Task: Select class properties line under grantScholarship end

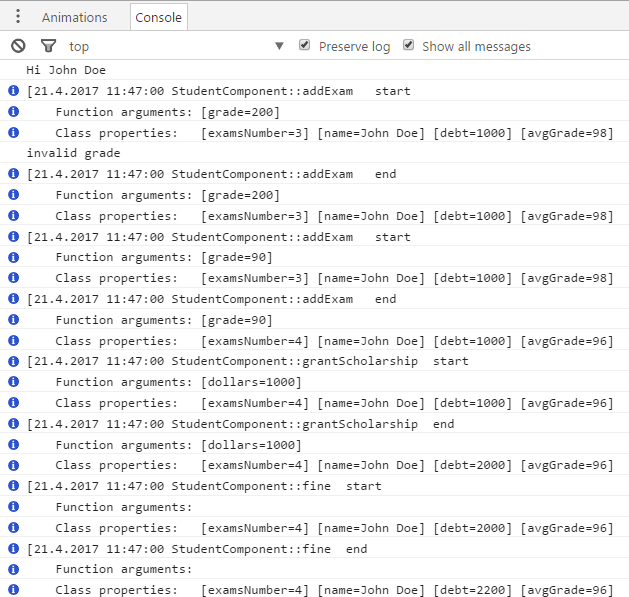Action: [x=335, y=465]
